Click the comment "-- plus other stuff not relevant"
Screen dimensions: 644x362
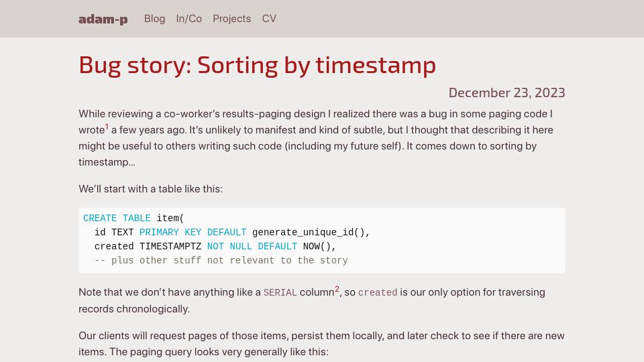point(221,260)
